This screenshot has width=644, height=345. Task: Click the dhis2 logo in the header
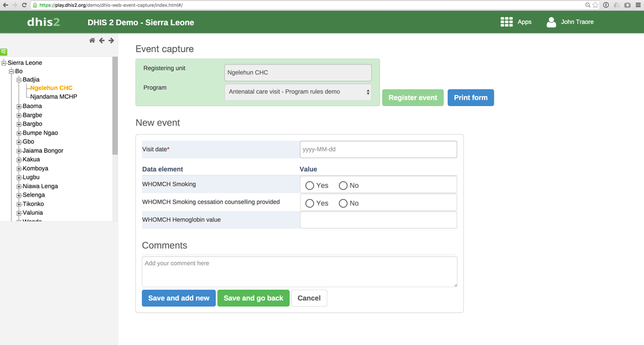pos(44,22)
